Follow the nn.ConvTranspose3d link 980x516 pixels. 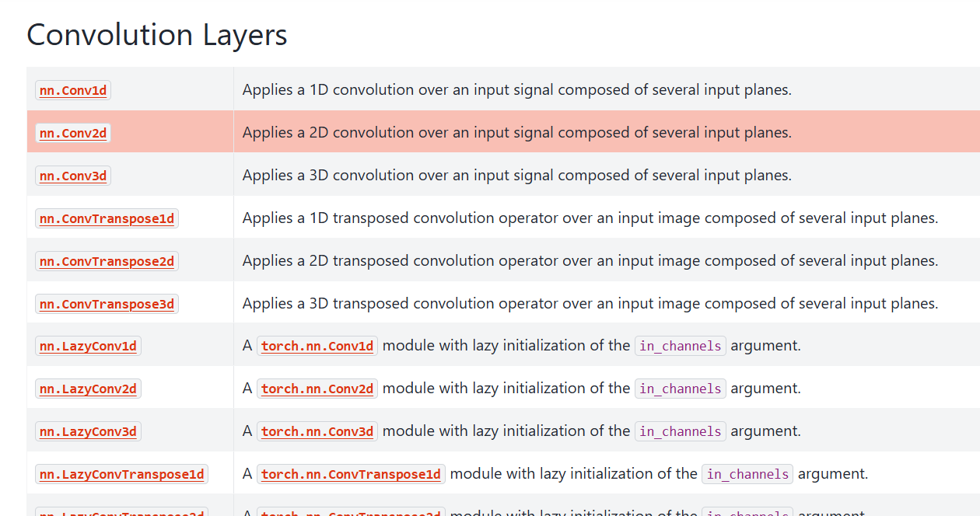pyautogui.click(x=107, y=304)
